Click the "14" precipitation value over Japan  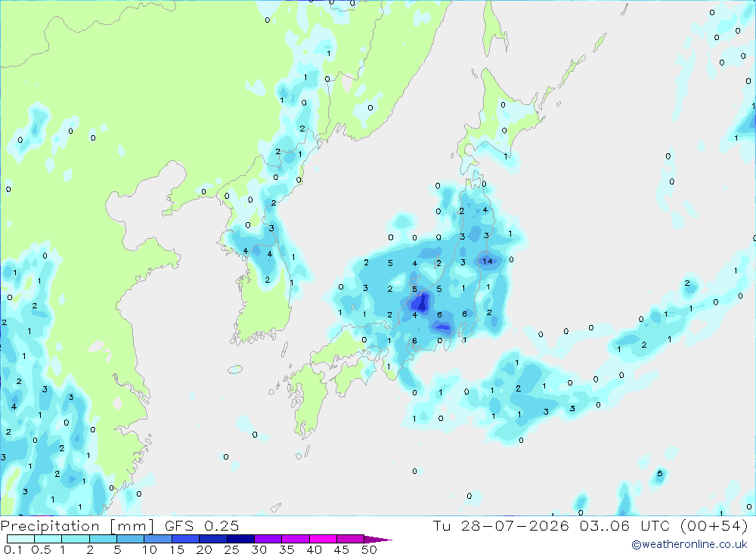(488, 261)
